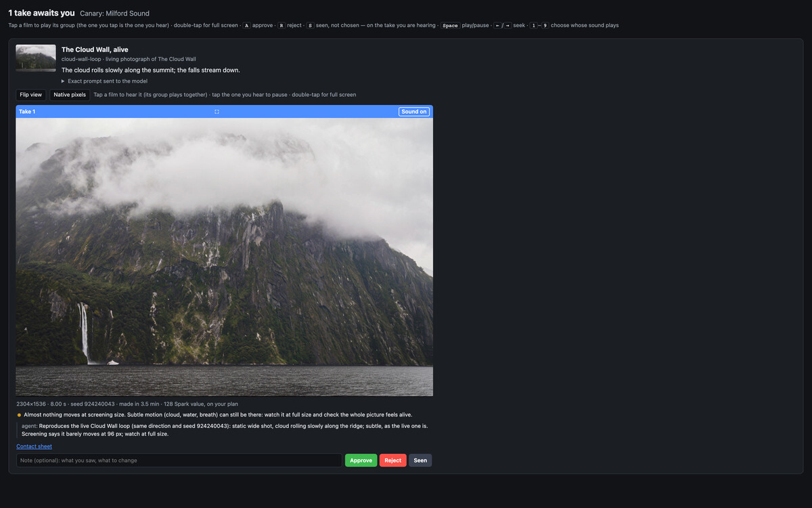Select the 'Take 1' header label
The image size is (812, 508).
click(x=27, y=112)
